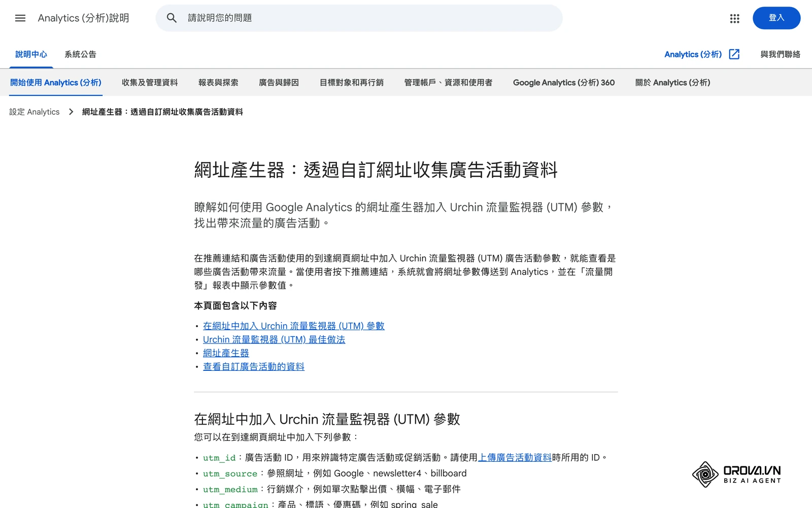Click the 本頁面包含以下內容 heading

pyautogui.click(x=235, y=306)
